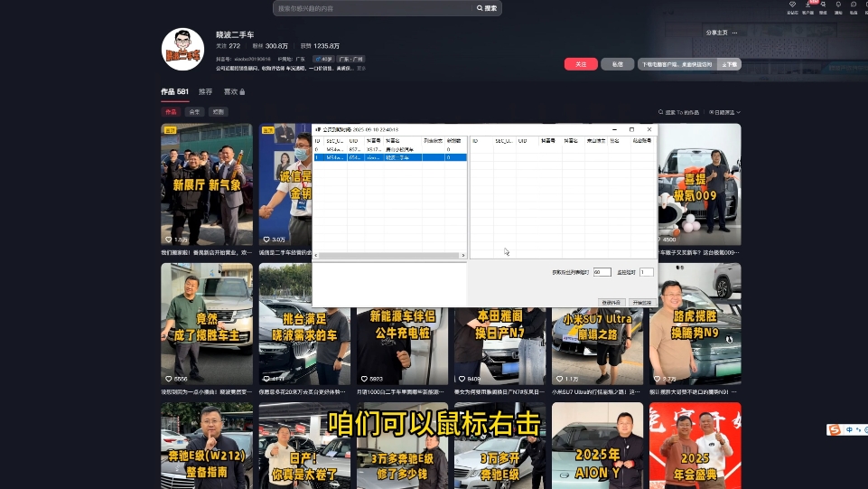Open the three-dot more options menu

(x=734, y=33)
